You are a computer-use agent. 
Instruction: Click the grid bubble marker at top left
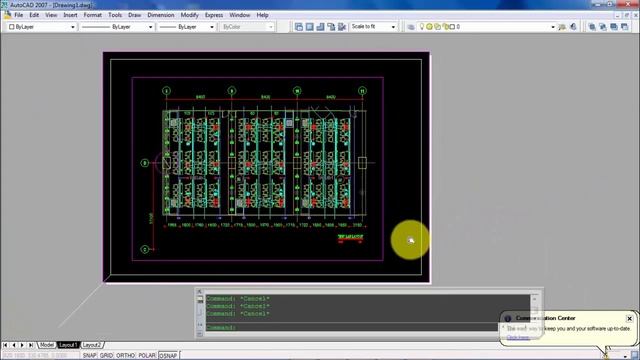(166, 91)
